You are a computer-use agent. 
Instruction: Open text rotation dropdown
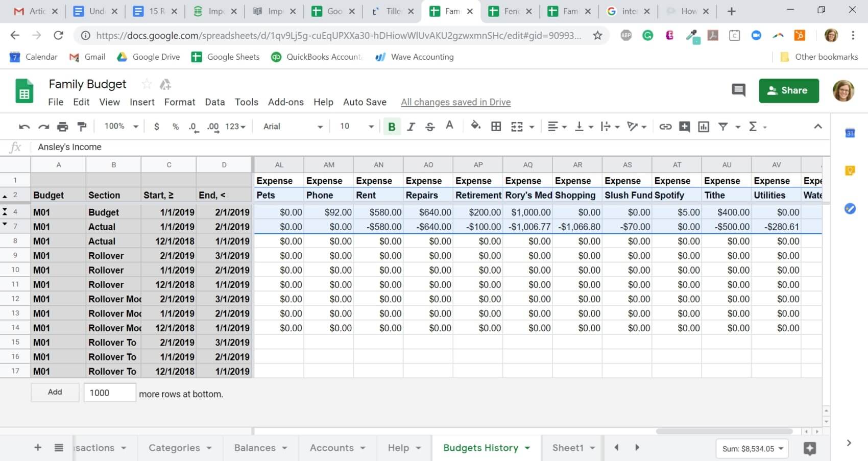click(637, 127)
